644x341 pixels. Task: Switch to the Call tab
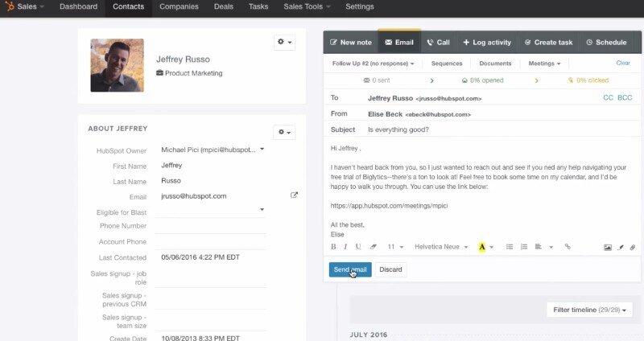click(x=439, y=42)
